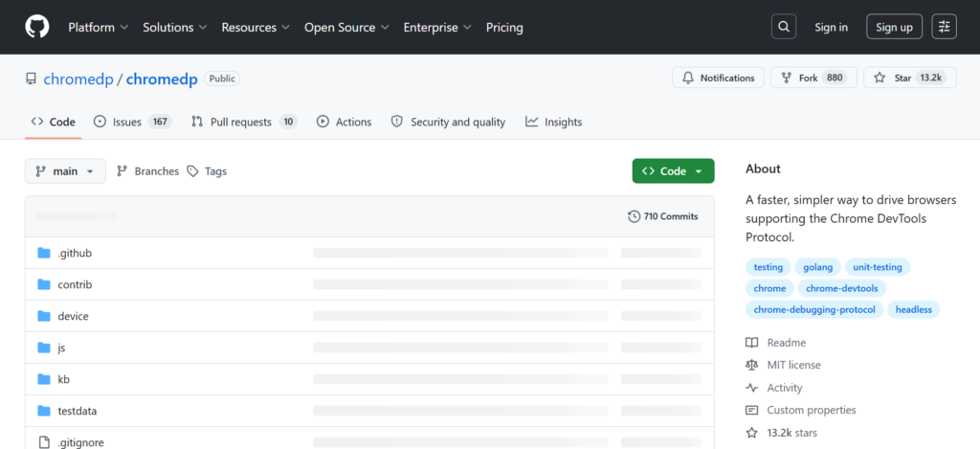Click the Custom properties note icon
Screen dimensions: 980x449
coord(752,411)
